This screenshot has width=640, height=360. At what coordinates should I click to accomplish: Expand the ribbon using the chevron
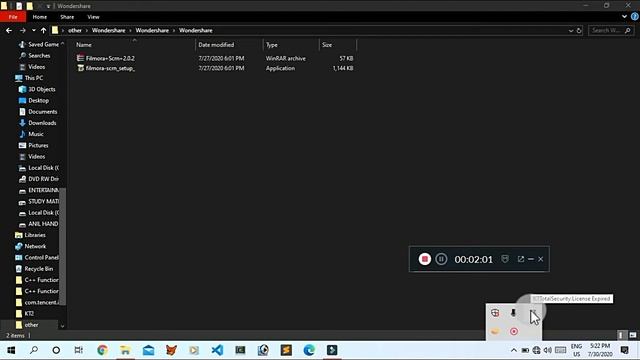[x=624, y=17]
